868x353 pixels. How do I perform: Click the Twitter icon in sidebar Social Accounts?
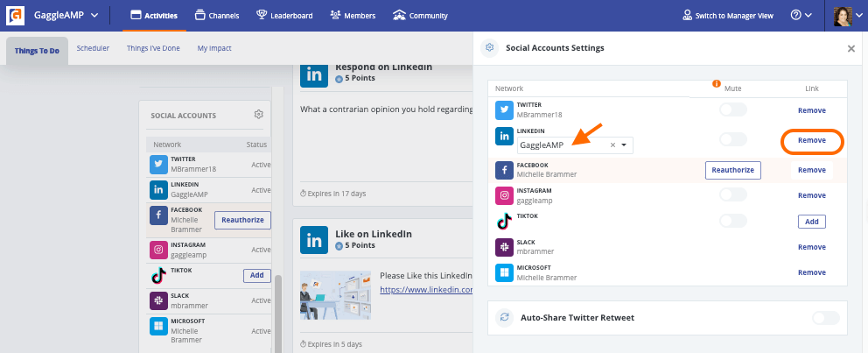pos(159,165)
